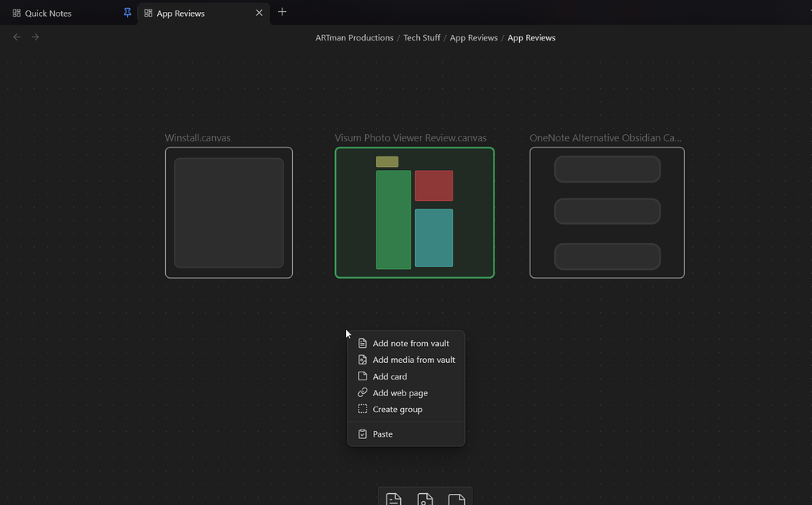Switch to the Quick Notes tab
This screenshot has height=505, width=812.
tap(48, 13)
